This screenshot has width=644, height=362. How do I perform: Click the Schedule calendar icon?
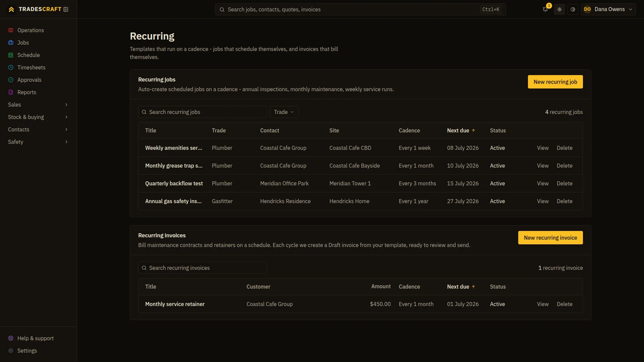(x=11, y=55)
